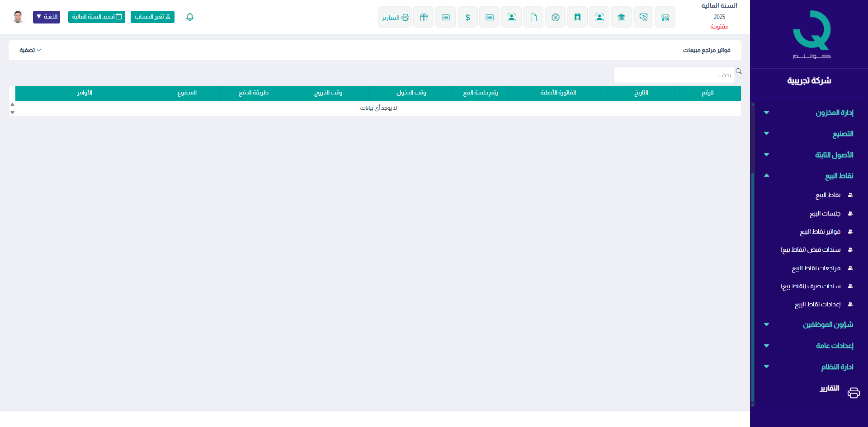Viewport: 868px width, 427px height.
Task: Click inside the بحث search field
Action: pos(674,75)
